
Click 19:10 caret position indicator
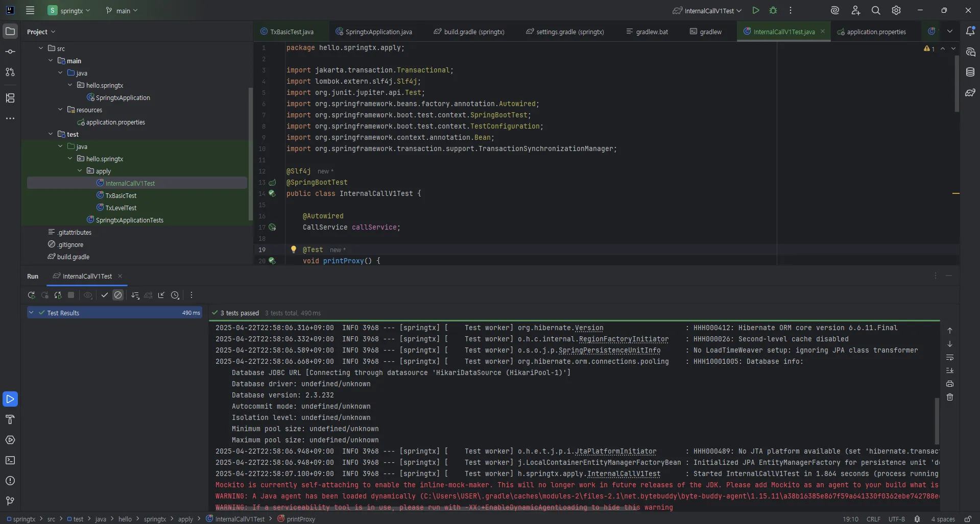pyautogui.click(x=850, y=519)
